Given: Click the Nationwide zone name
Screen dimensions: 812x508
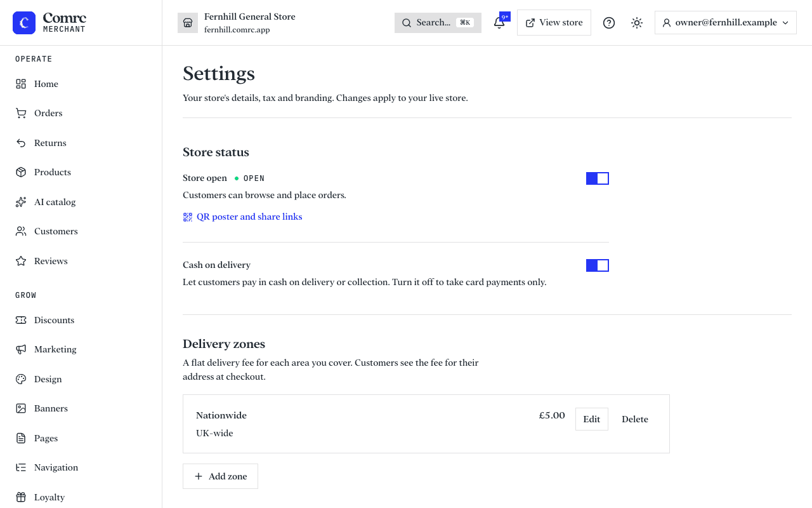Looking at the screenshot, I should [221, 415].
